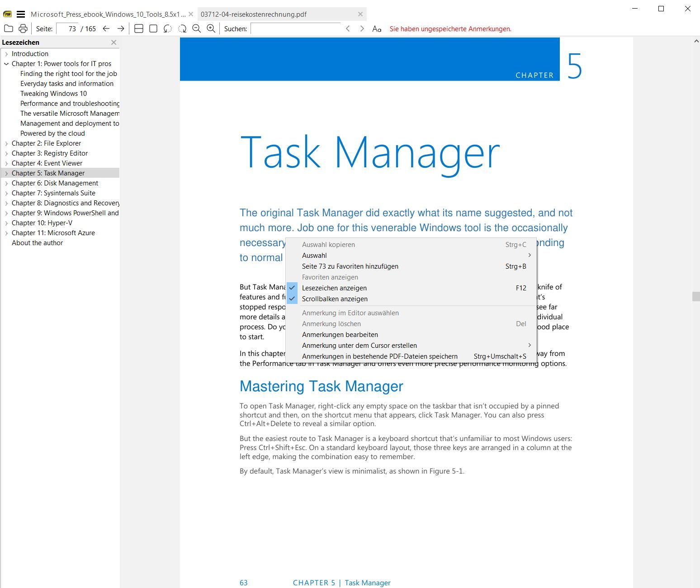
Task: Expand Chapter 10: Hyper-V bookmark
Action: click(x=6, y=223)
